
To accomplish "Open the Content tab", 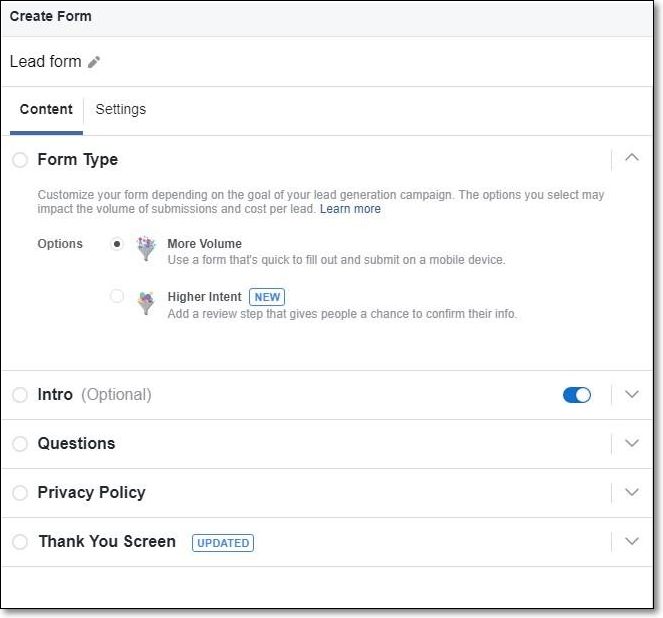I will [x=46, y=109].
